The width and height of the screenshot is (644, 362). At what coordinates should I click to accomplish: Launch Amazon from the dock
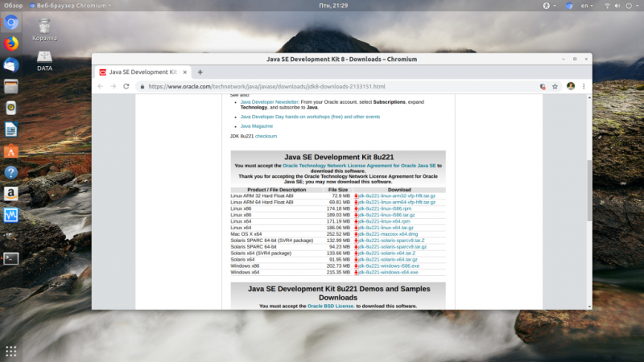(11, 194)
